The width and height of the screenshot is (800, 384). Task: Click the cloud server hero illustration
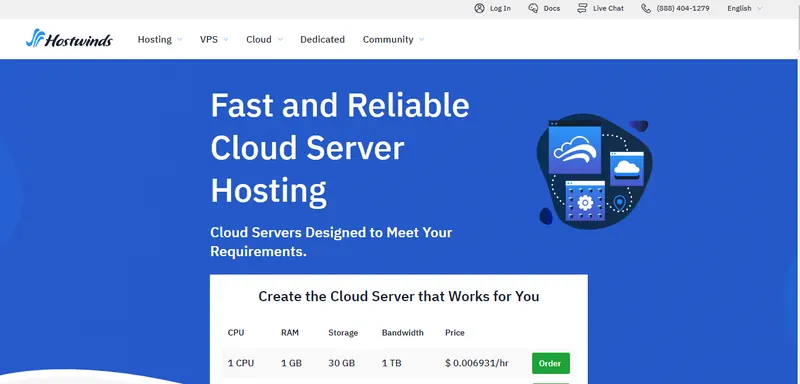594,171
